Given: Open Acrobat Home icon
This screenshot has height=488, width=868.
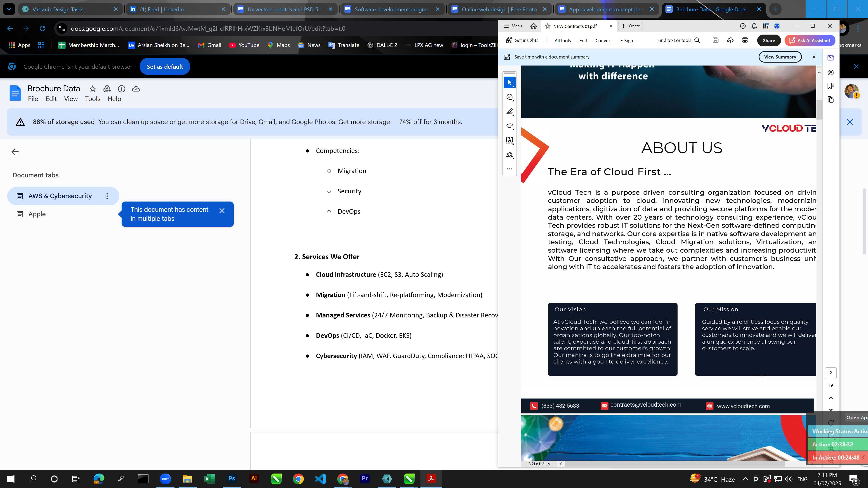Looking at the screenshot, I should pyautogui.click(x=533, y=26).
